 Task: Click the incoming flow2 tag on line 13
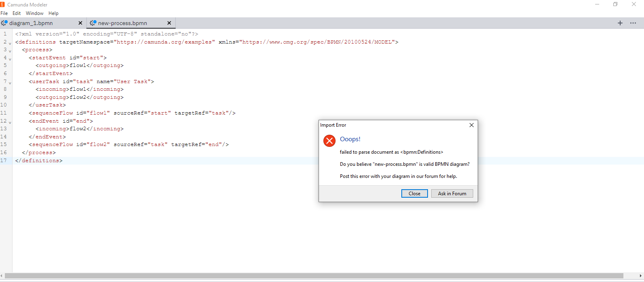80,129
